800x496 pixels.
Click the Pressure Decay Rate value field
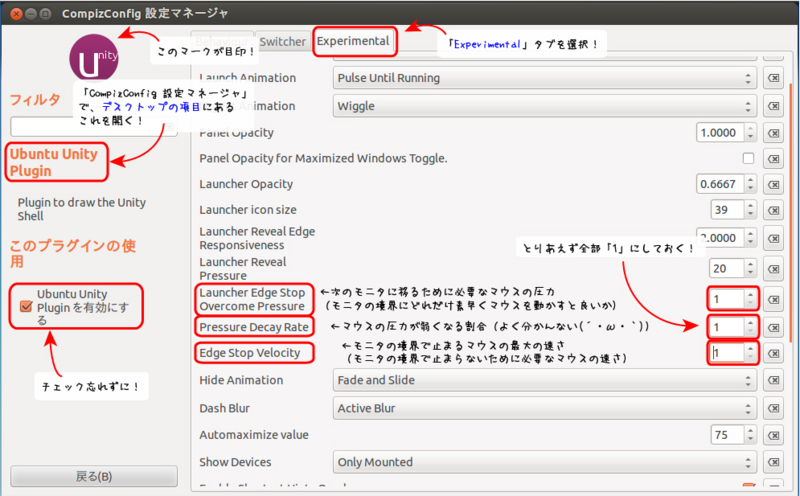[727, 327]
